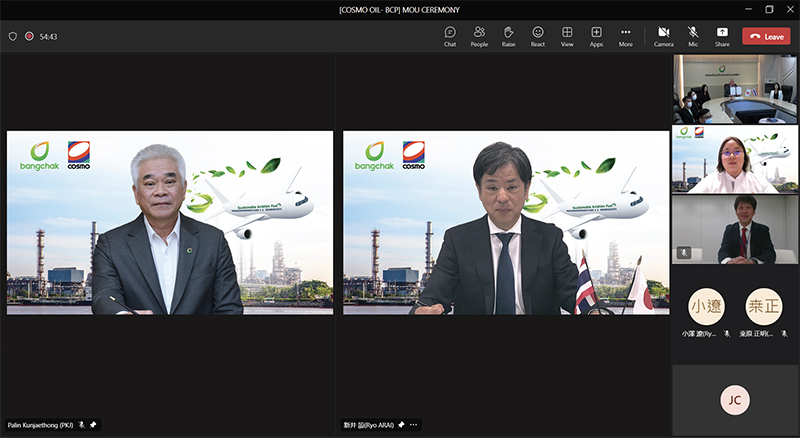Open more options for Ryo ARAI
800x438 pixels.
coord(413,425)
